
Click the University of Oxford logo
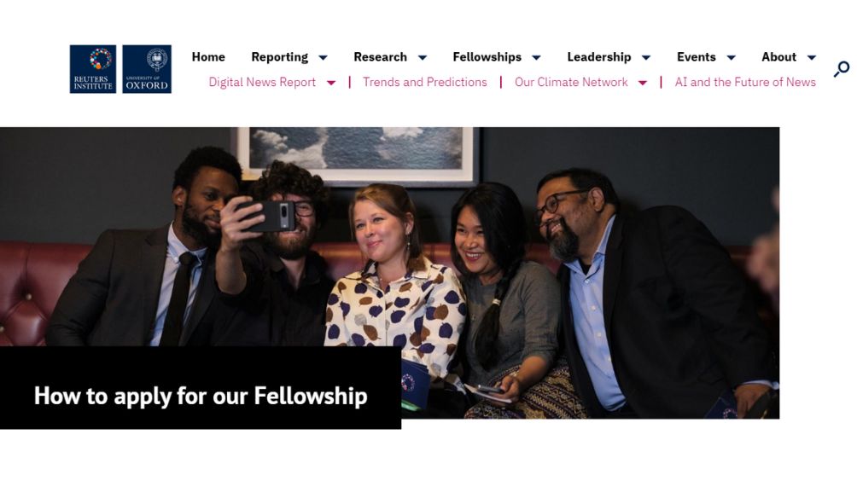(147, 69)
